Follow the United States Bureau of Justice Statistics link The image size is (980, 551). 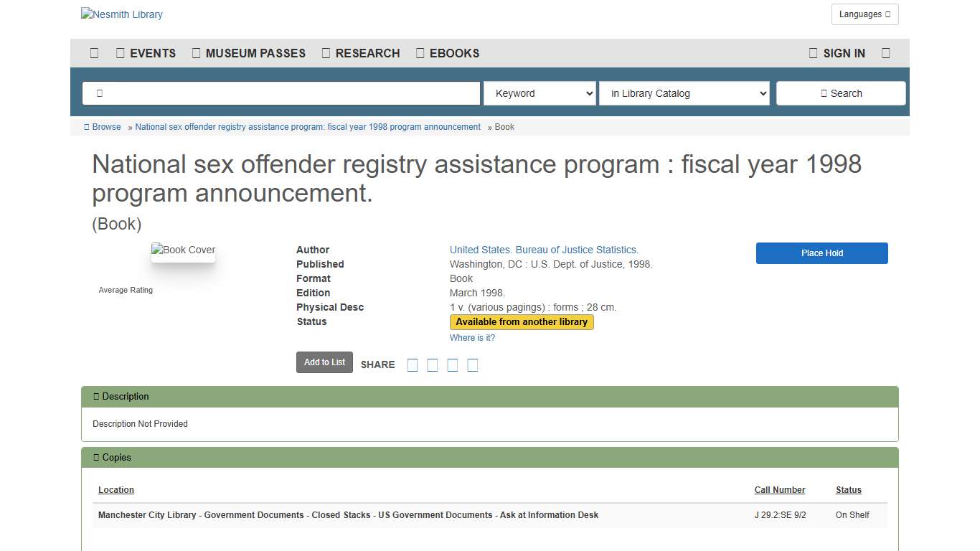pos(544,250)
